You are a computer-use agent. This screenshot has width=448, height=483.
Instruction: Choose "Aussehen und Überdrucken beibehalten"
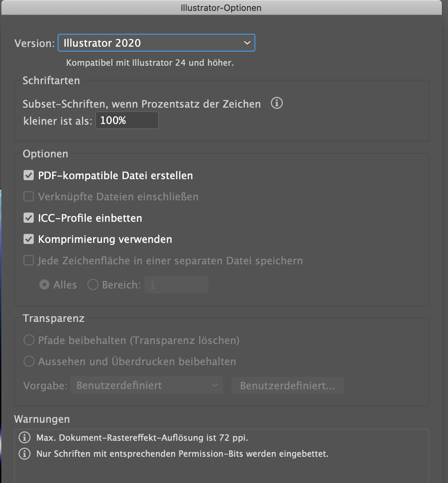point(29,361)
